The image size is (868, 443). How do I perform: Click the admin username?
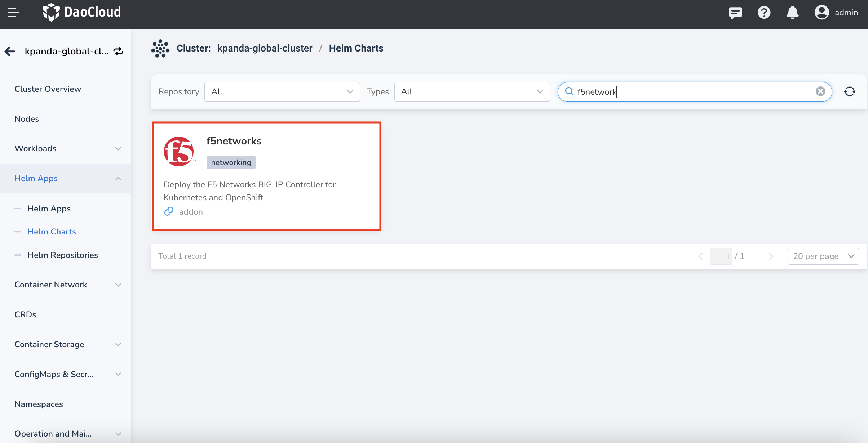point(846,13)
